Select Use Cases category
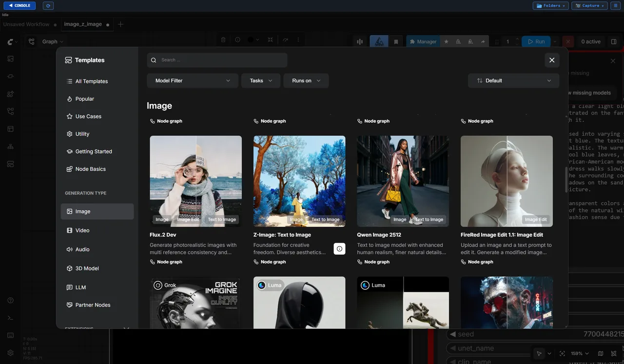The width and height of the screenshot is (624, 364). 97,116
